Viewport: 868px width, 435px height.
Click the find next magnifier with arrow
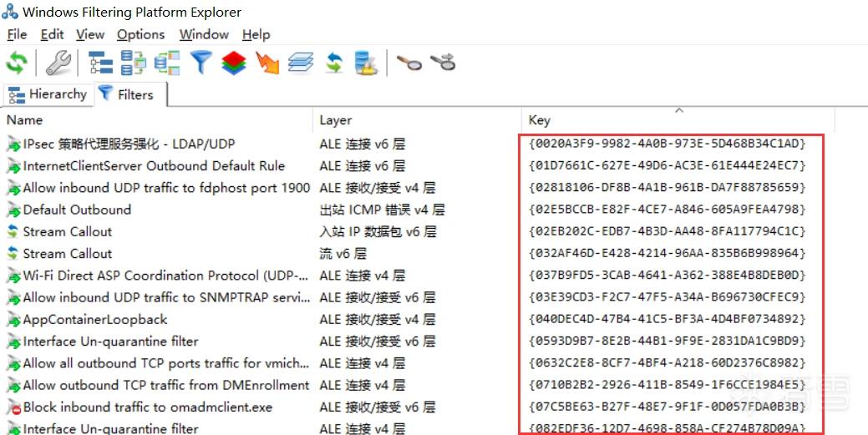click(443, 63)
